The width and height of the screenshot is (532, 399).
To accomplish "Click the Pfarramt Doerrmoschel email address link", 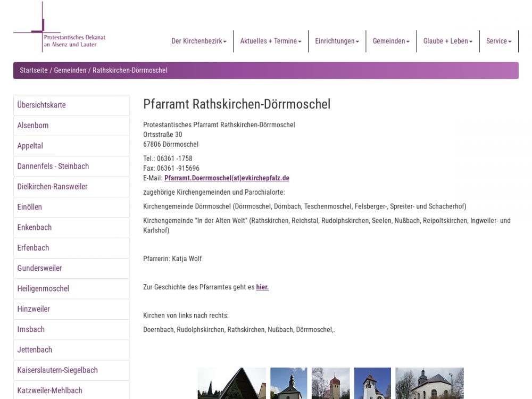I will [x=227, y=178].
